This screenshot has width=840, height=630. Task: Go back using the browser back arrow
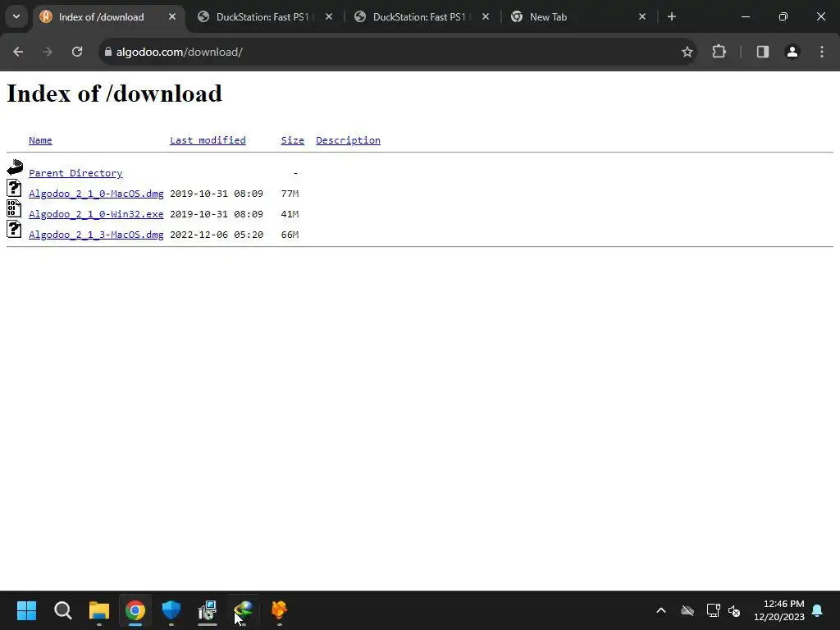click(x=18, y=52)
